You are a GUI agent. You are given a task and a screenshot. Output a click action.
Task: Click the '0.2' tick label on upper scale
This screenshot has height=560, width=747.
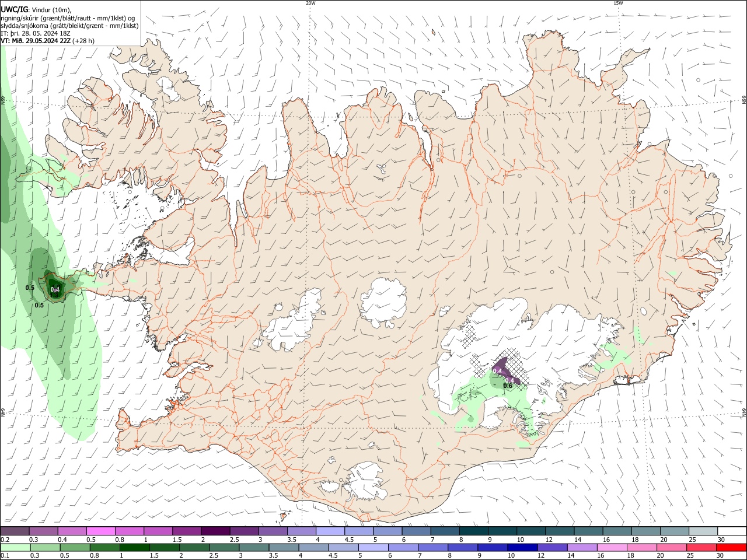5,540
